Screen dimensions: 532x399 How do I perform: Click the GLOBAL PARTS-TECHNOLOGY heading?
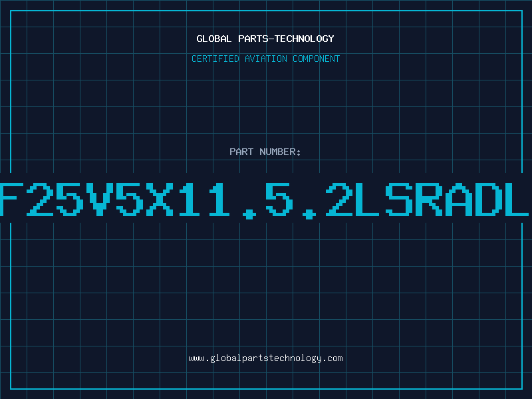point(265,39)
